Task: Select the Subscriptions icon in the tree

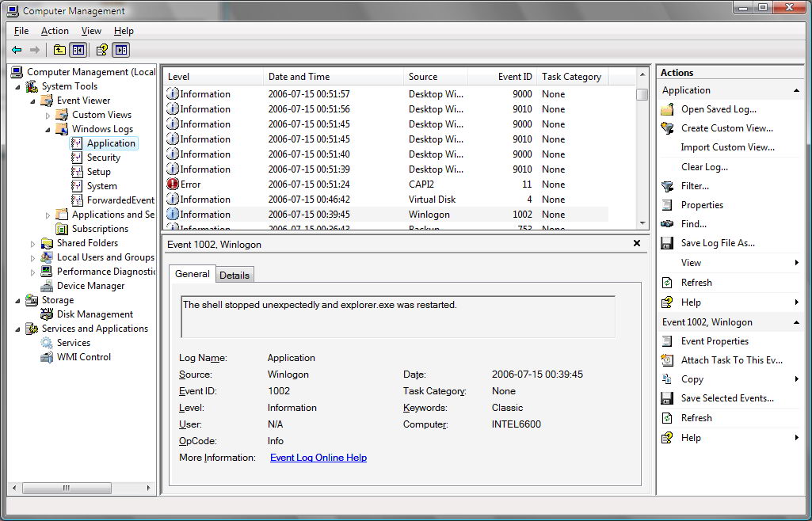Action: click(62, 229)
